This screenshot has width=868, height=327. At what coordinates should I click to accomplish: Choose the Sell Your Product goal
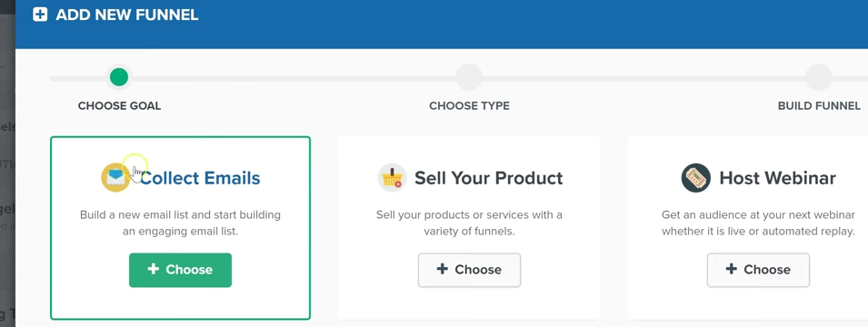469,270
